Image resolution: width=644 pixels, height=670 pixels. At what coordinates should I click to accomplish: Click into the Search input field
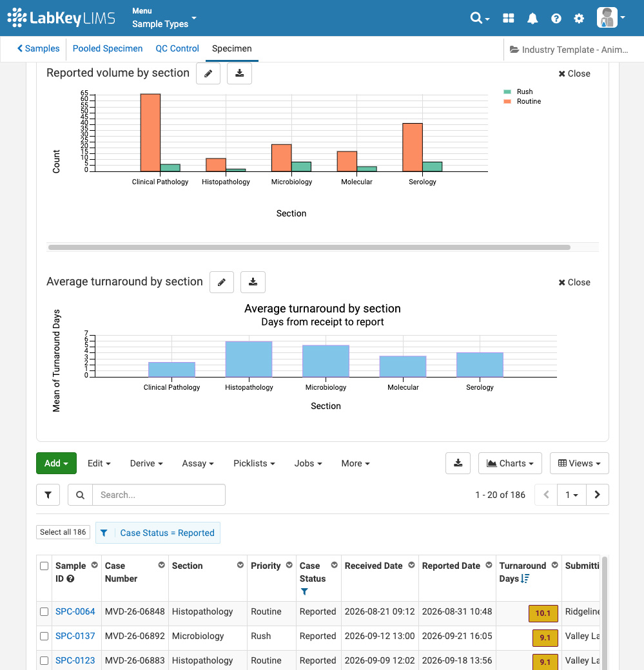tap(159, 495)
